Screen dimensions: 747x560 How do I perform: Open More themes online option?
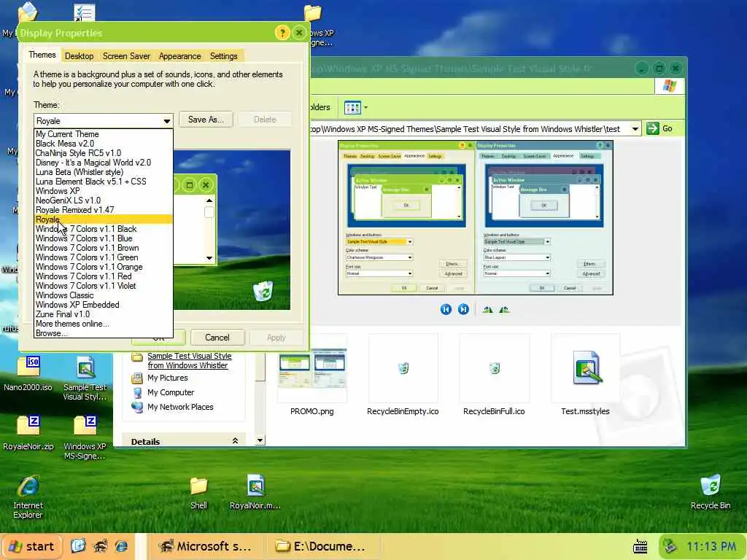(x=104, y=324)
